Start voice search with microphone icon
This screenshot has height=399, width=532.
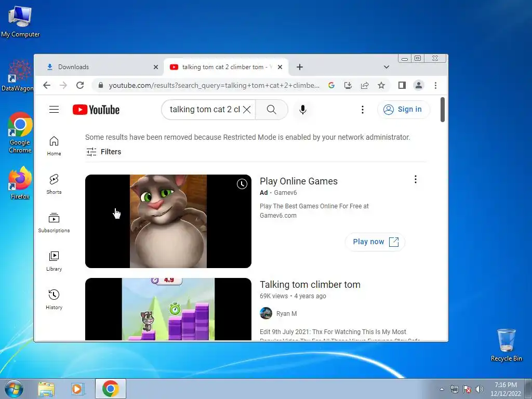pos(303,110)
